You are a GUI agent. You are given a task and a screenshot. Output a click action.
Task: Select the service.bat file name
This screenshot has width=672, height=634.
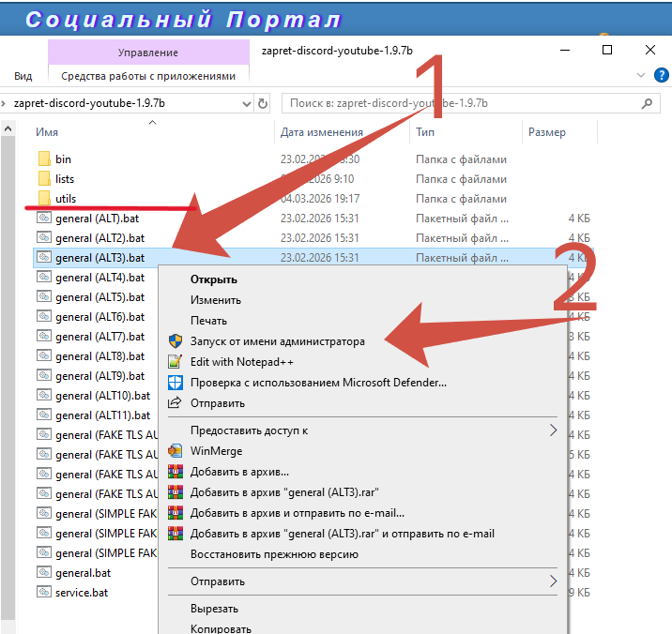[82, 593]
